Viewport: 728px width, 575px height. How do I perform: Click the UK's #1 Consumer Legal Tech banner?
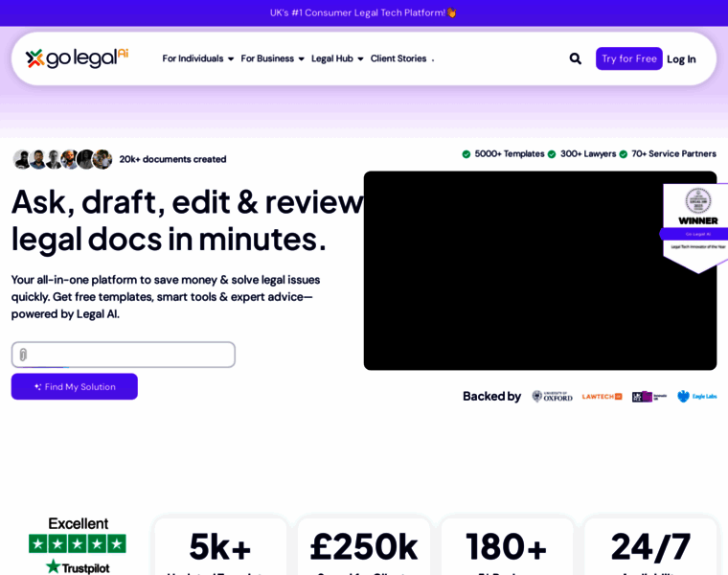click(364, 13)
